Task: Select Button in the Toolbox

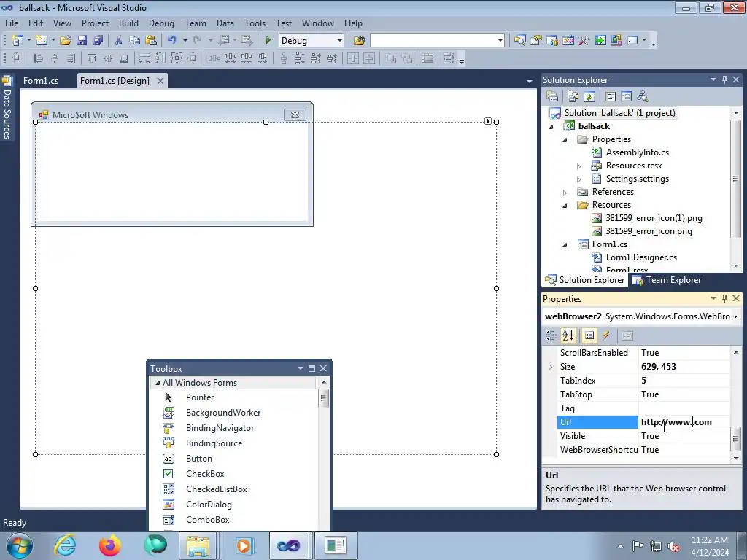Action: (199, 459)
